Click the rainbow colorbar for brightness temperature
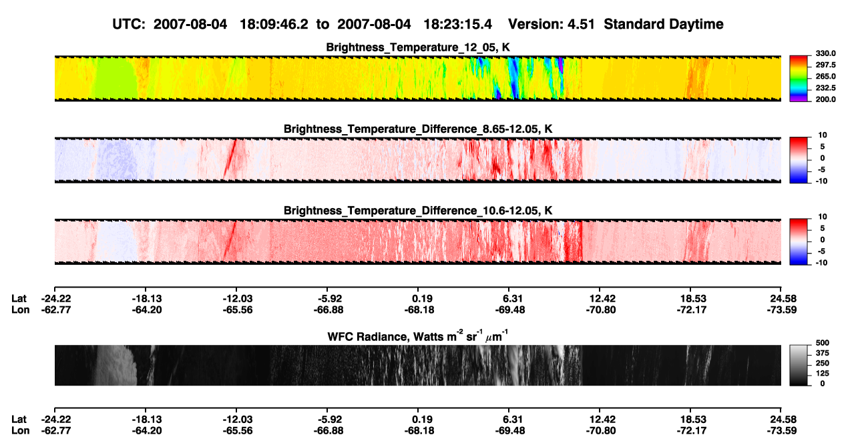Image resolution: width=868 pixels, height=445 pixels. pyautogui.click(x=799, y=78)
